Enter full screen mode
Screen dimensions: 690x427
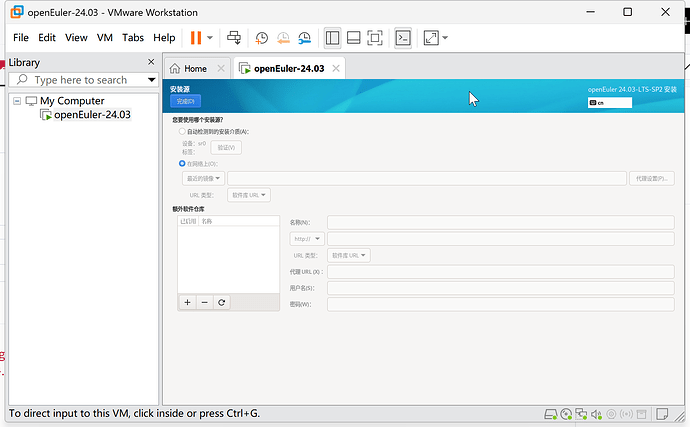click(x=375, y=38)
